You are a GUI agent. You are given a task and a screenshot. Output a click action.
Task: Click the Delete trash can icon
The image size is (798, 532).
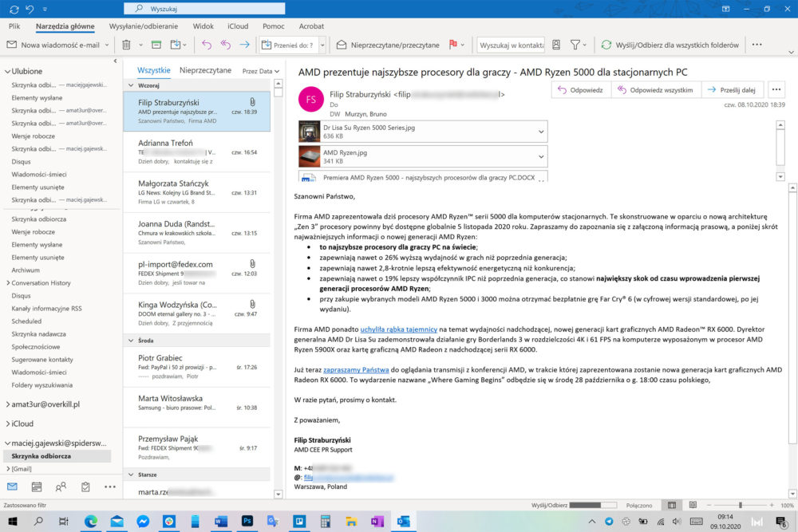126,45
